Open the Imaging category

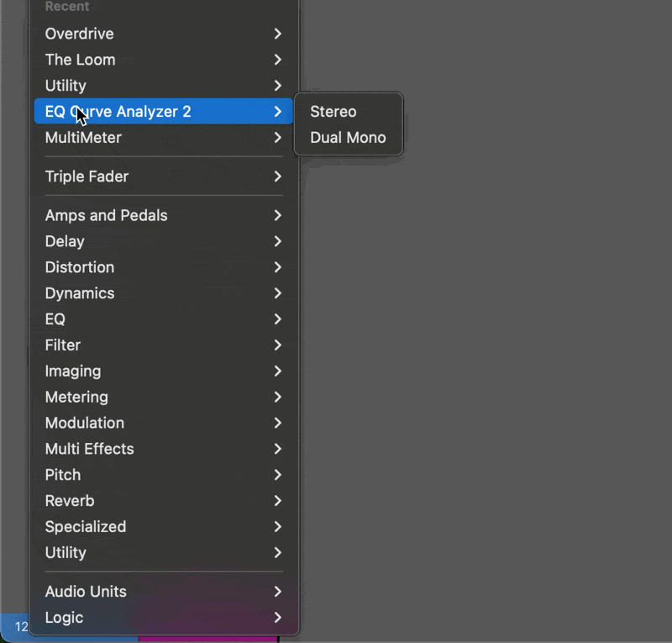[73, 372]
